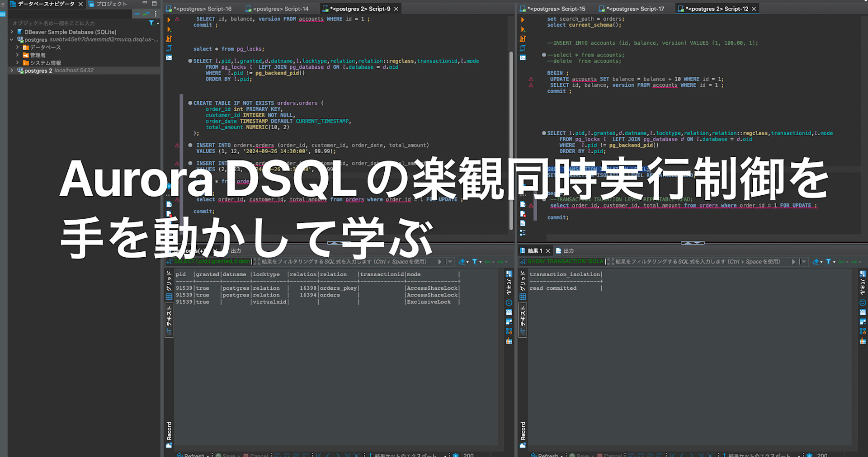Click the Script-9 editor vertical scrollbar
The width and height of the screenshot is (868, 457).
click(x=511, y=140)
